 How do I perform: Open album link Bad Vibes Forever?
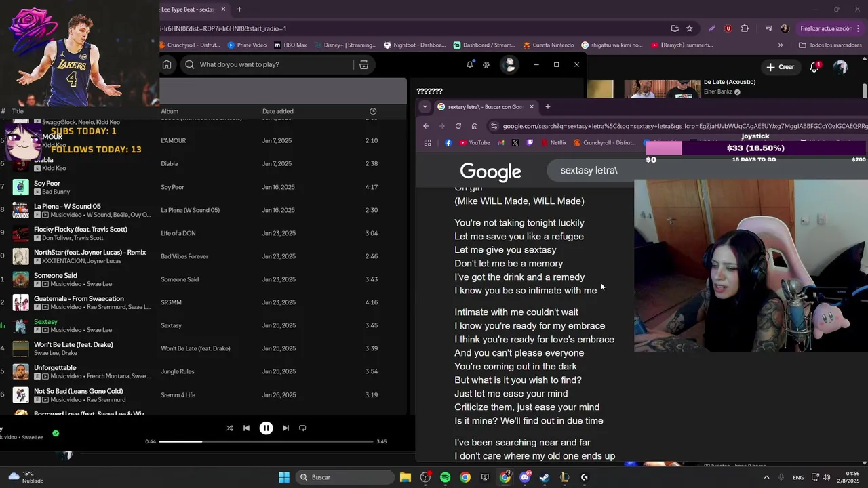184,256
